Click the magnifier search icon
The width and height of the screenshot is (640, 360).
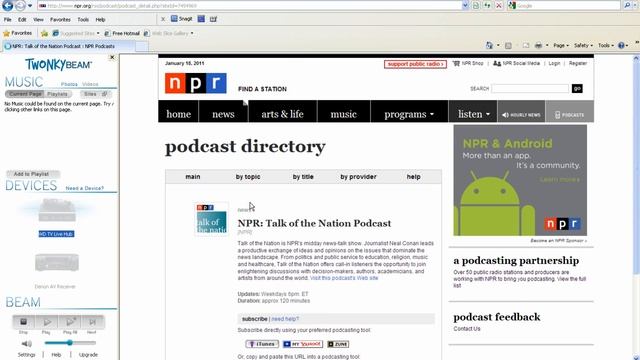(x=627, y=5)
